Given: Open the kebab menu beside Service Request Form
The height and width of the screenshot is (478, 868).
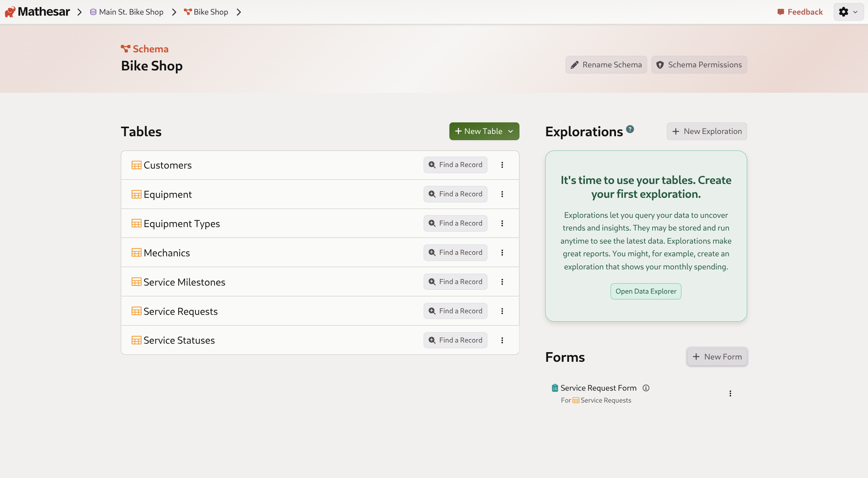Looking at the screenshot, I should (x=730, y=393).
